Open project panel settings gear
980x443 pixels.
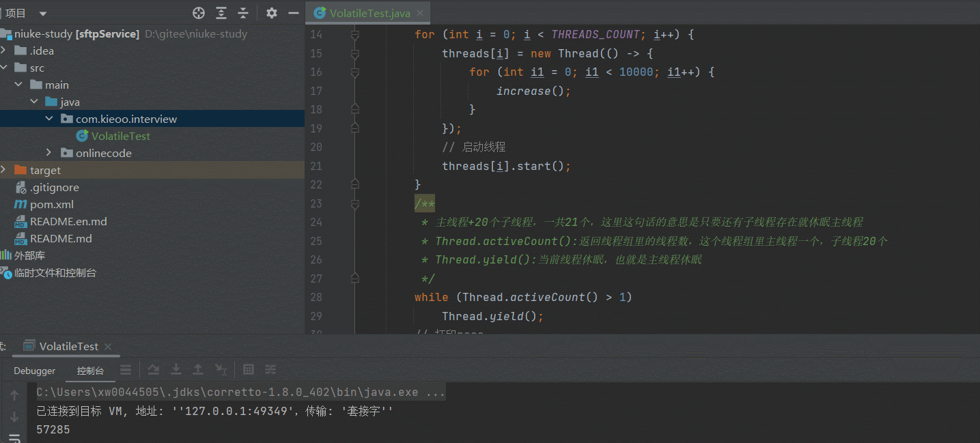(x=272, y=13)
